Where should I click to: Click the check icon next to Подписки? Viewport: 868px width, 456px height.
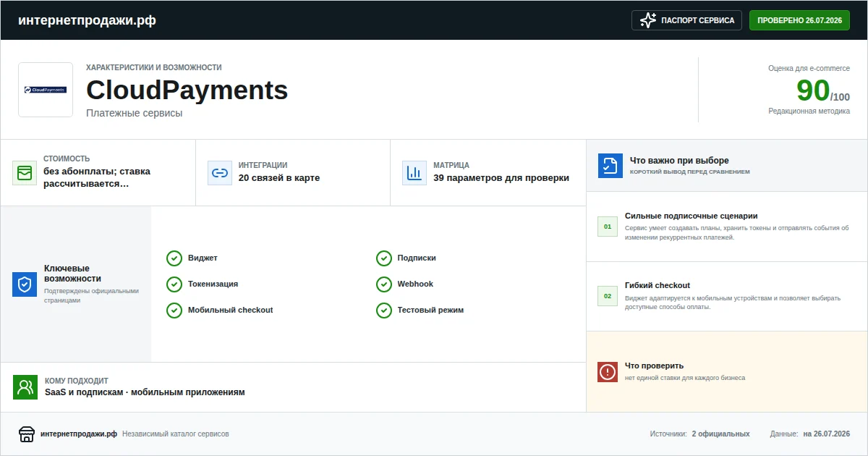pos(384,258)
